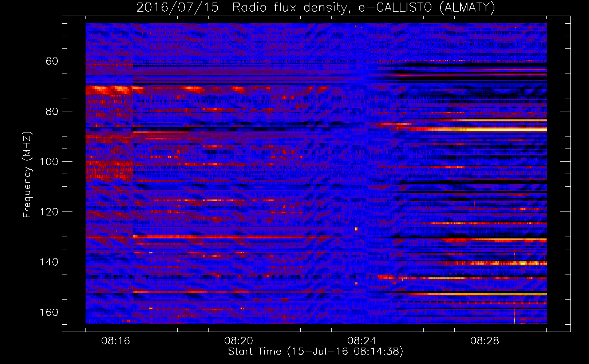Click the 160 frequency tick label
This screenshot has height=364, width=589.
[49, 312]
